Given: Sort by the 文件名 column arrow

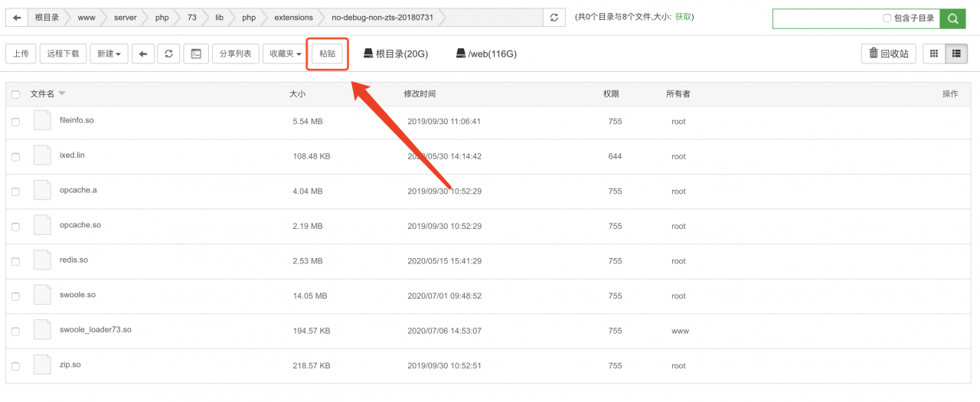Looking at the screenshot, I should pyautogui.click(x=62, y=93).
